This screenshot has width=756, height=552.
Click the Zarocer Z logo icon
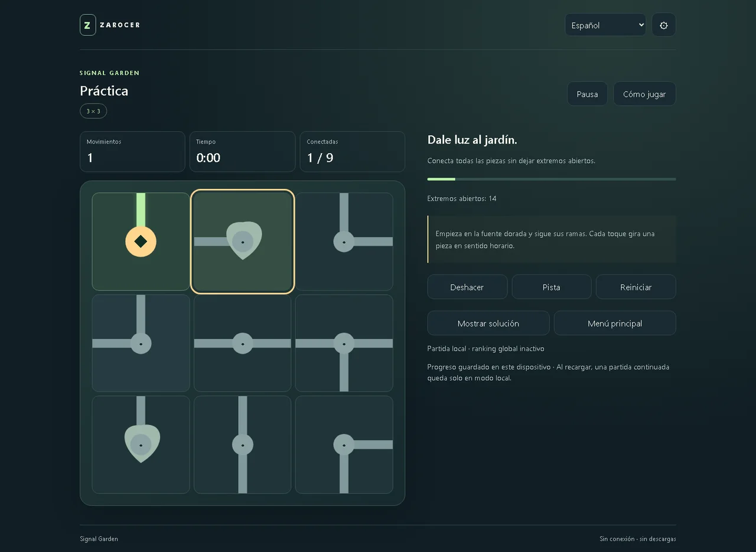point(87,25)
